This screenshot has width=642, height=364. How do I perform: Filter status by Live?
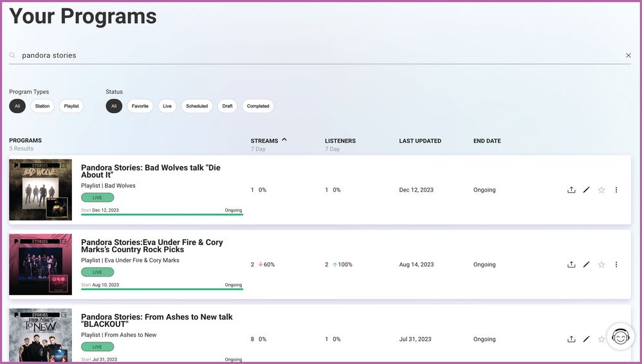coord(167,106)
